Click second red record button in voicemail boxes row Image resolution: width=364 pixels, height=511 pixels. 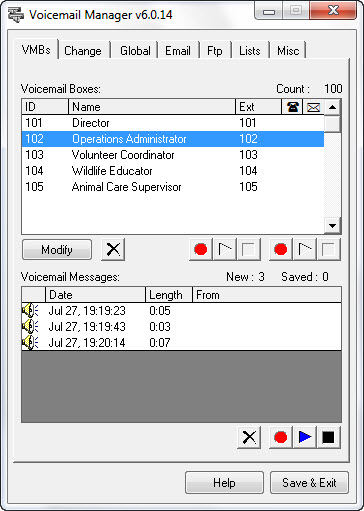(x=281, y=249)
